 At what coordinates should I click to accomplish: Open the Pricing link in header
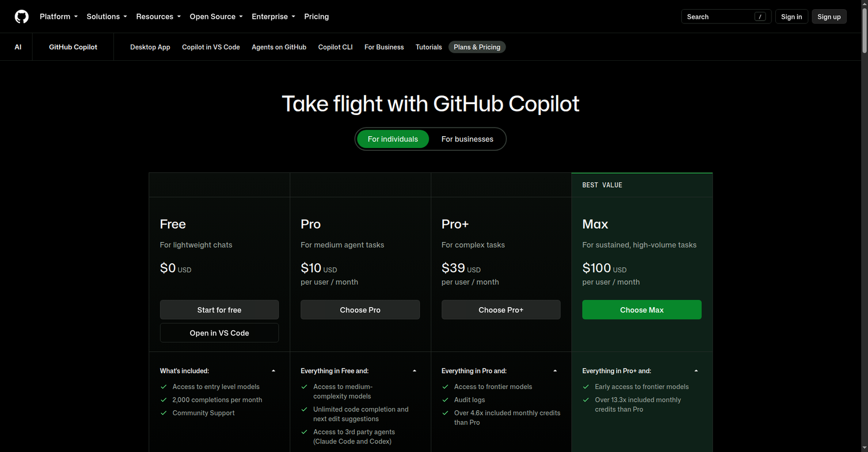click(x=317, y=17)
